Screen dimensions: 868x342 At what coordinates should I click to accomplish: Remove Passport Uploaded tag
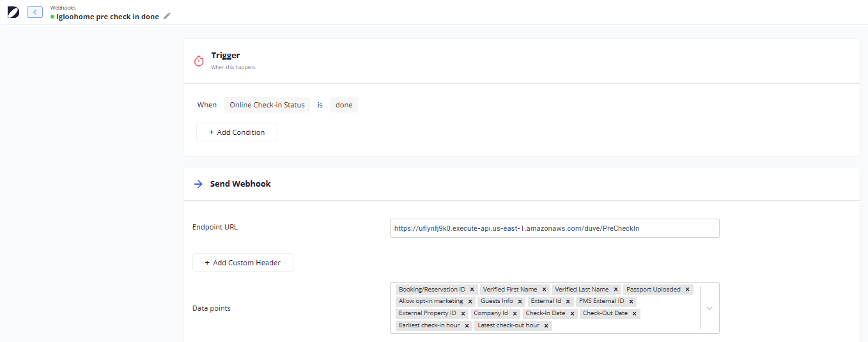coord(688,290)
